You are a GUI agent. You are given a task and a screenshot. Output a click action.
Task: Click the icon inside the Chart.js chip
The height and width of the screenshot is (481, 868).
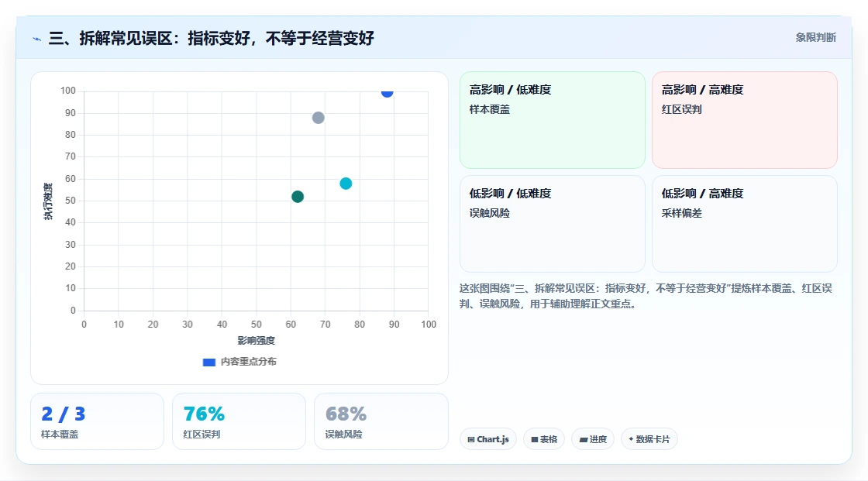471,439
